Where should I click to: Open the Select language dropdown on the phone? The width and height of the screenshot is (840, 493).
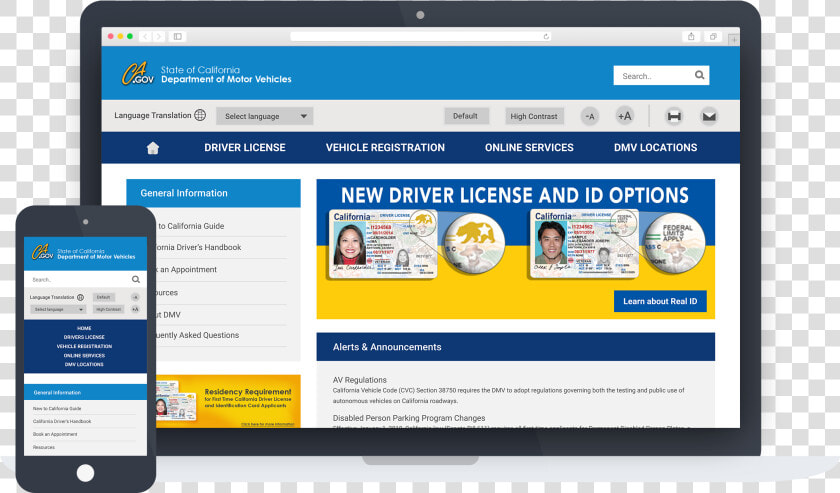click(57, 309)
